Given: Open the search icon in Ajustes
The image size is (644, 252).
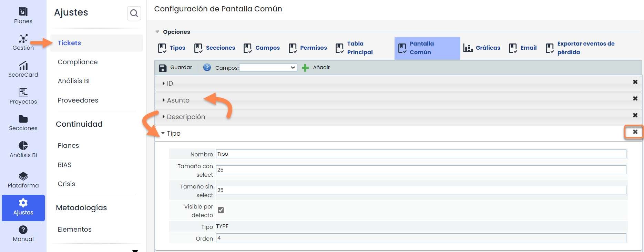Looking at the screenshot, I should point(134,13).
